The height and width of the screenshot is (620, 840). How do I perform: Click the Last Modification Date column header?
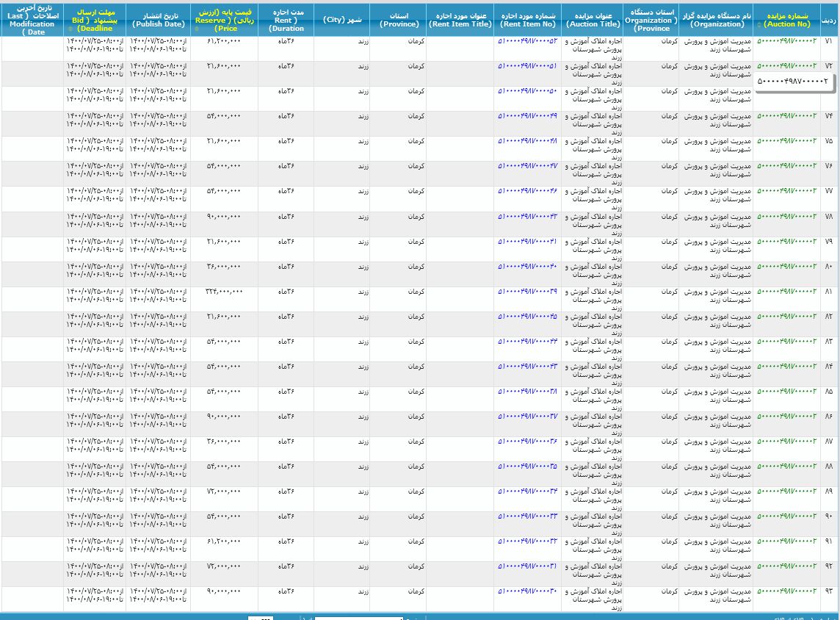(32, 20)
